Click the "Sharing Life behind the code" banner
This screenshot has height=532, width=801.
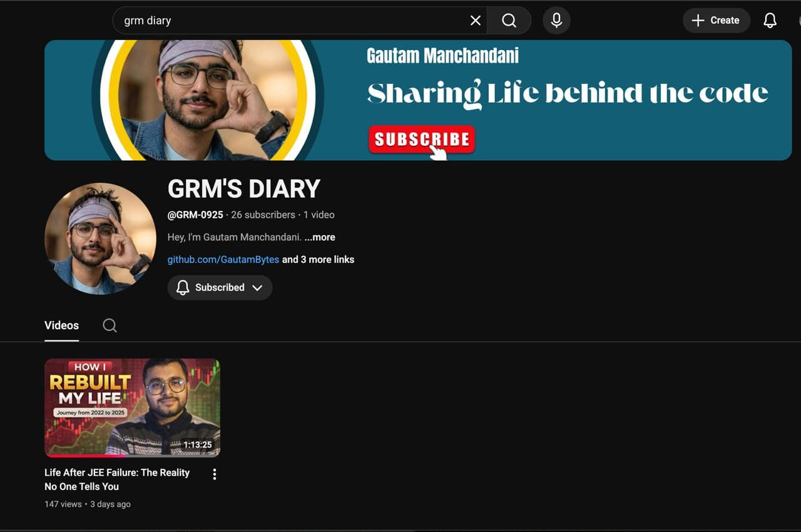(x=566, y=94)
